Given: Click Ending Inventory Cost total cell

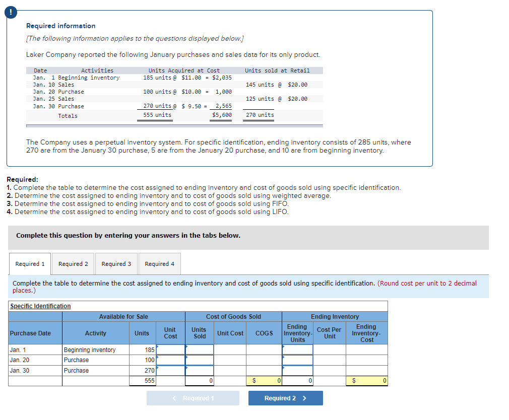Looking at the screenshot, I should point(367,380).
